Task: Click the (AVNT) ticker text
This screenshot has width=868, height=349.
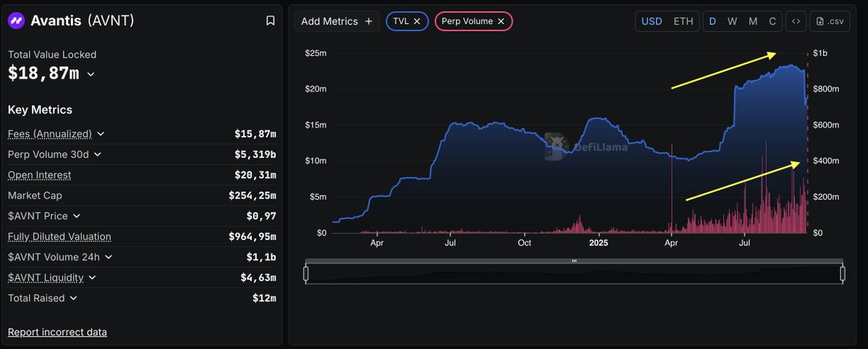Action: tap(111, 21)
